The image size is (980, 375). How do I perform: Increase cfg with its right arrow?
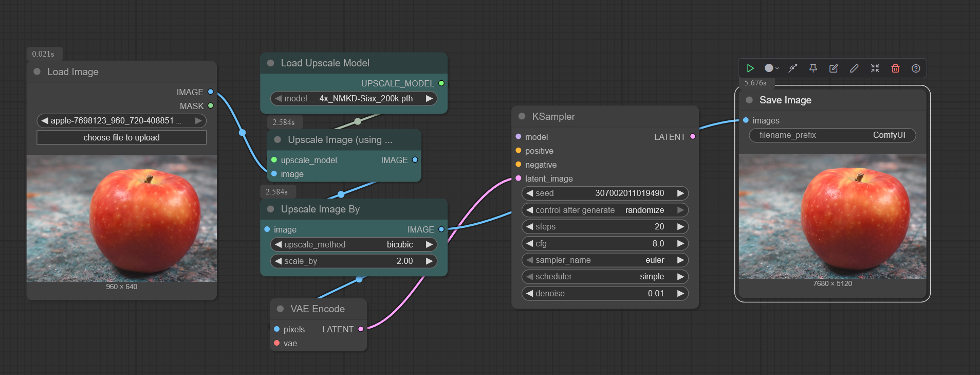(x=680, y=243)
